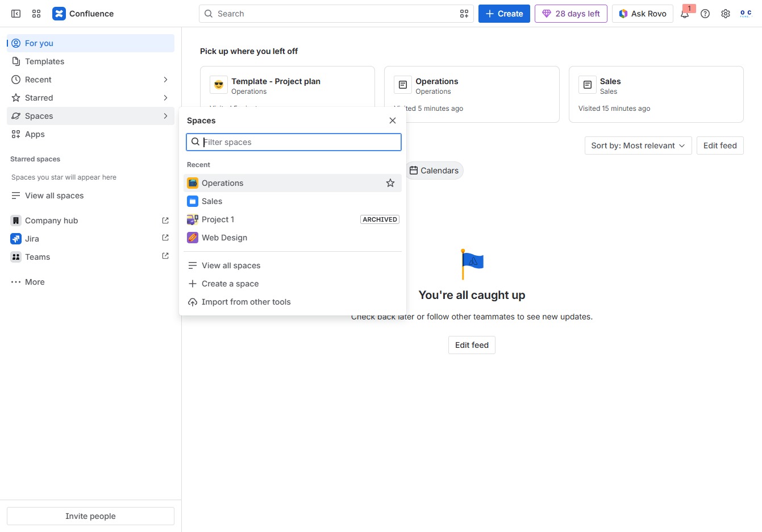Open the app switcher grid icon
This screenshot has height=532, width=762.
pos(36,14)
